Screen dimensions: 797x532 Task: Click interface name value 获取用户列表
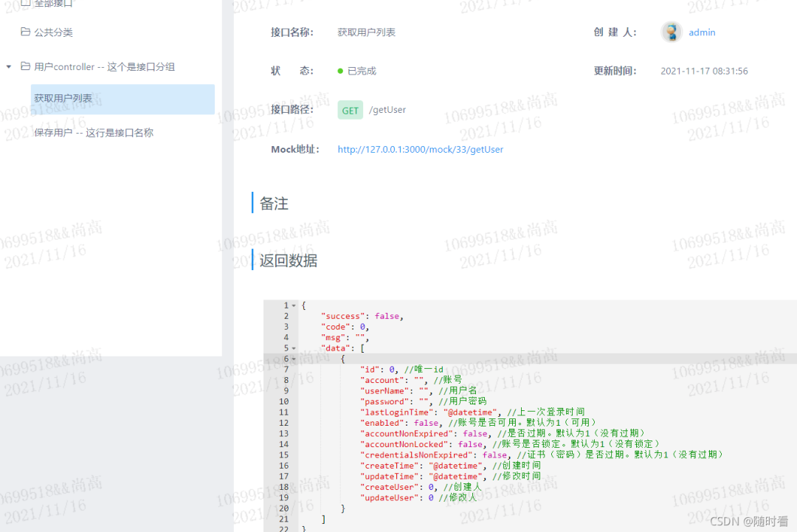(x=367, y=32)
